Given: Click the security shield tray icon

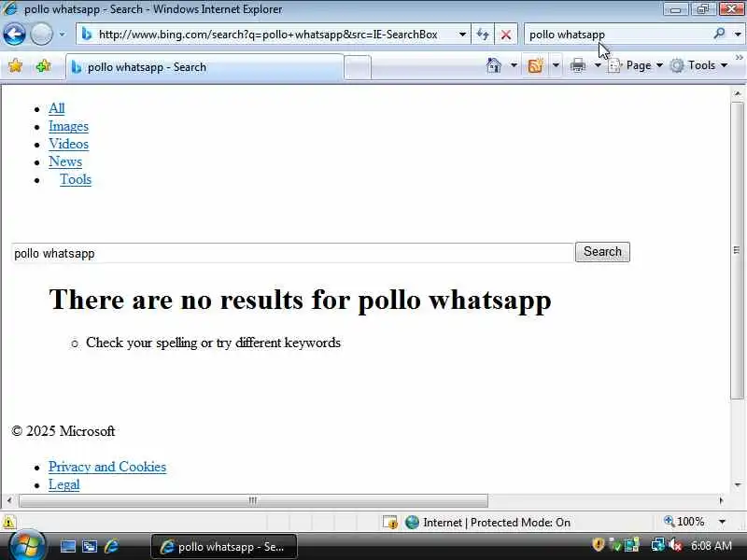Looking at the screenshot, I should point(599,544).
